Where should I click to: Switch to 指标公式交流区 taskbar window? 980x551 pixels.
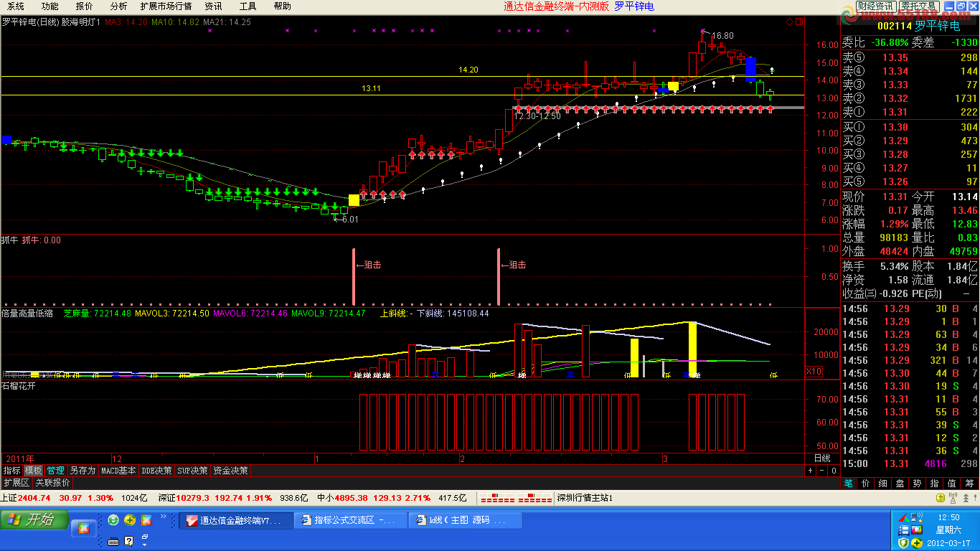[350, 520]
